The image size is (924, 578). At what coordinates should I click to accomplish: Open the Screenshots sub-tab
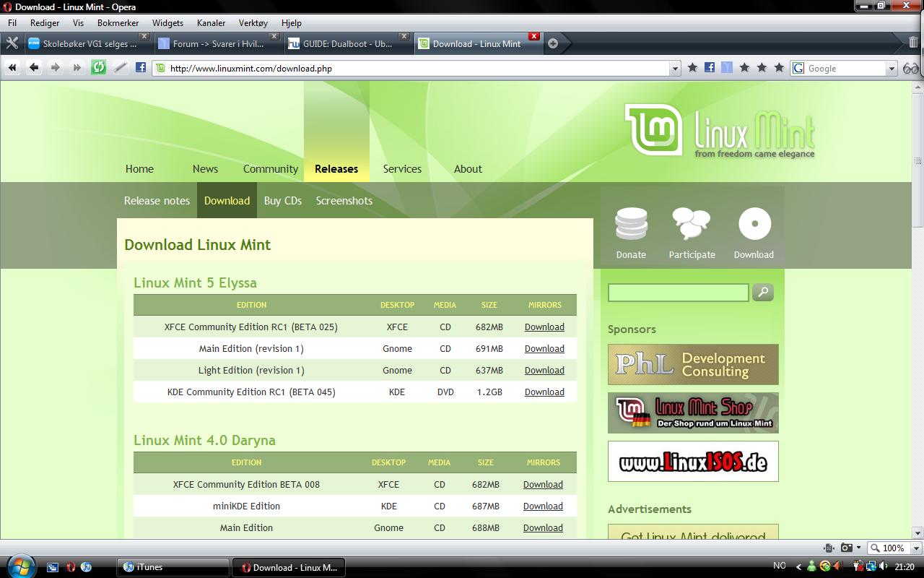tap(344, 201)
